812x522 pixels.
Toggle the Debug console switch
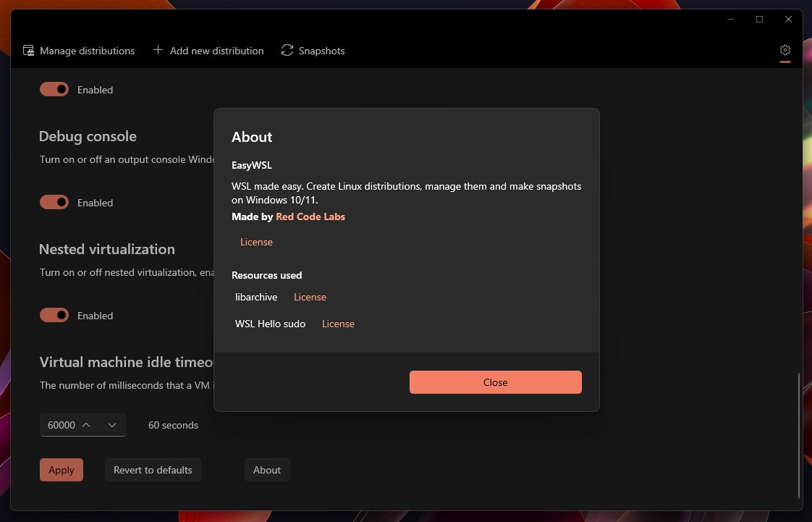point(54,202)
